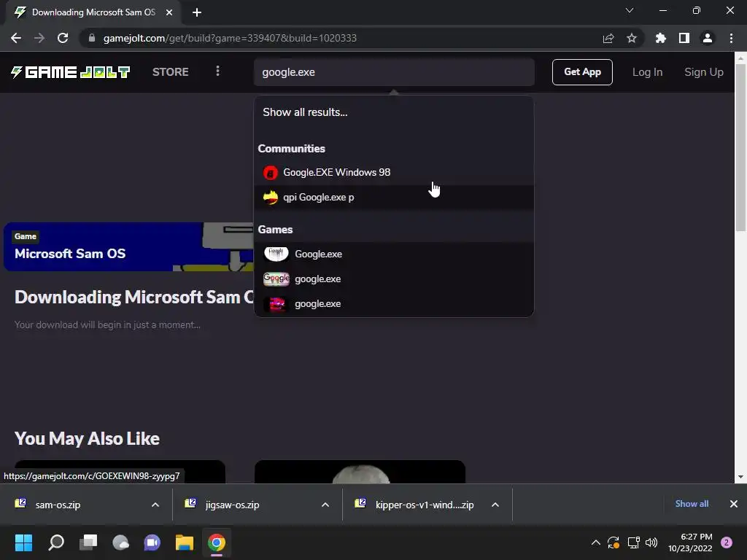Open the Google.EXE Windows 98 community
This screenshot has height=560, width=747.
(x=393, y=172)
